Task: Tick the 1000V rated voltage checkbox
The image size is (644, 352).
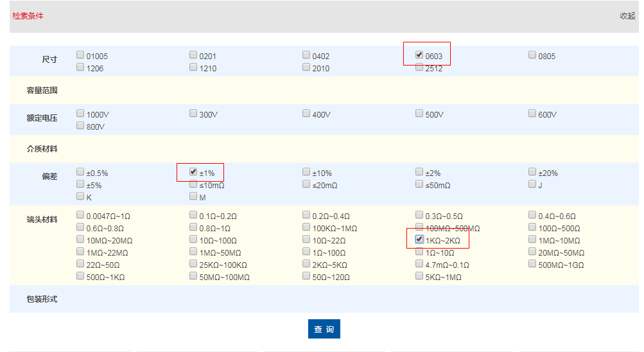Action: tap(80, 114)
